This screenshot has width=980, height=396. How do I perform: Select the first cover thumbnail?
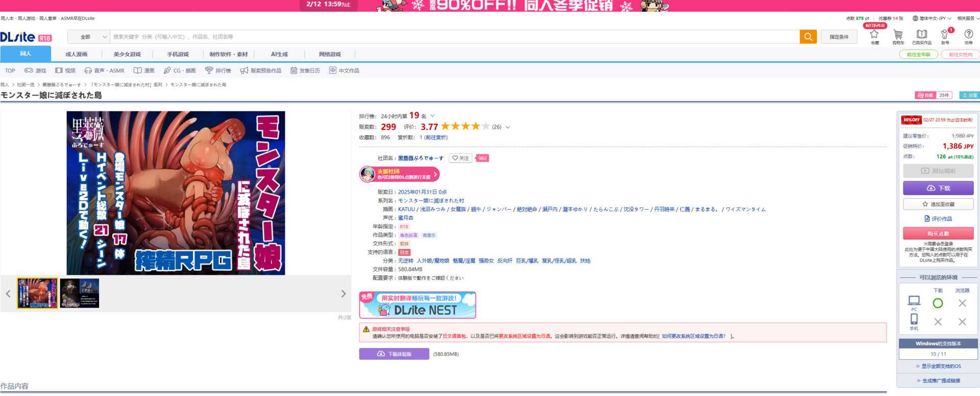point(37,293)
